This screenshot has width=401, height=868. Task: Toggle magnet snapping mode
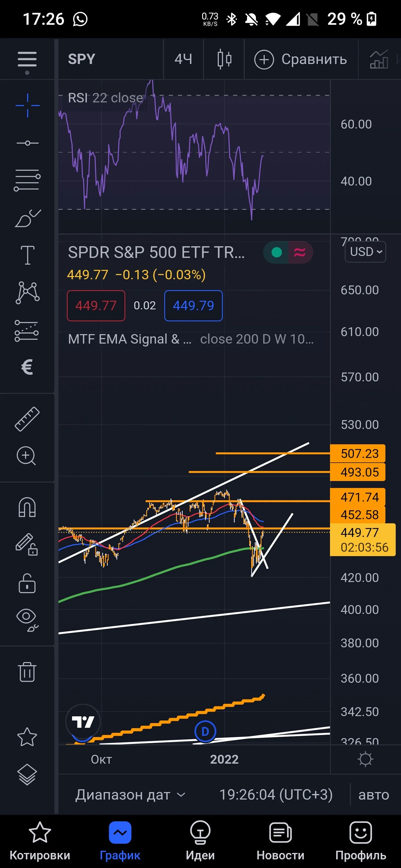[27, 507]
